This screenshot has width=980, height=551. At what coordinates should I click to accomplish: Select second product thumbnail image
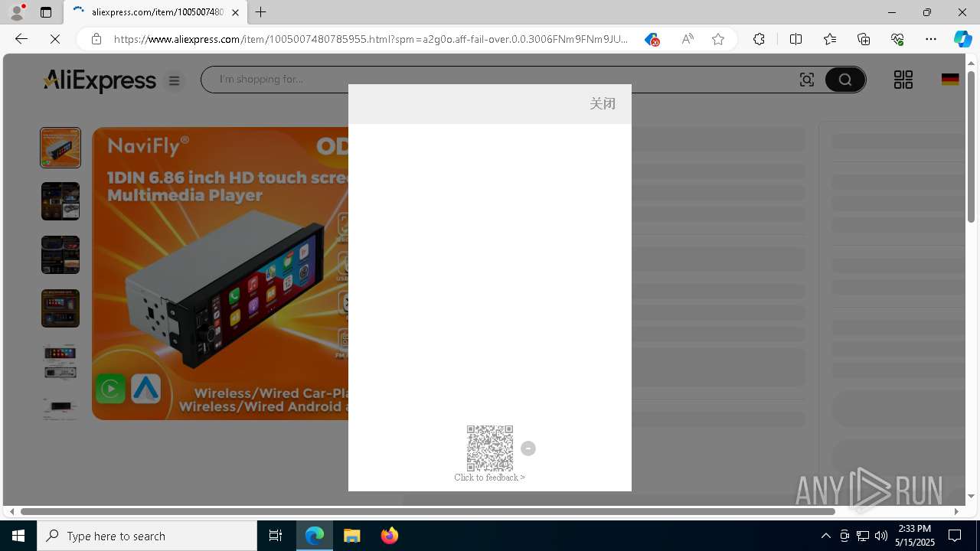pyautogui.click(x=60, y=201)
